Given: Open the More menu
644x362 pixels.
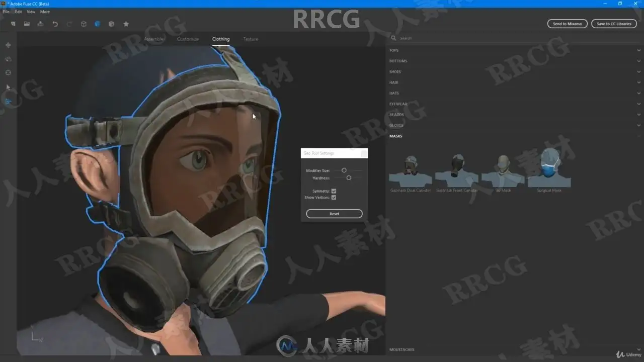Looking at the screenshot, I should point(45,12).
